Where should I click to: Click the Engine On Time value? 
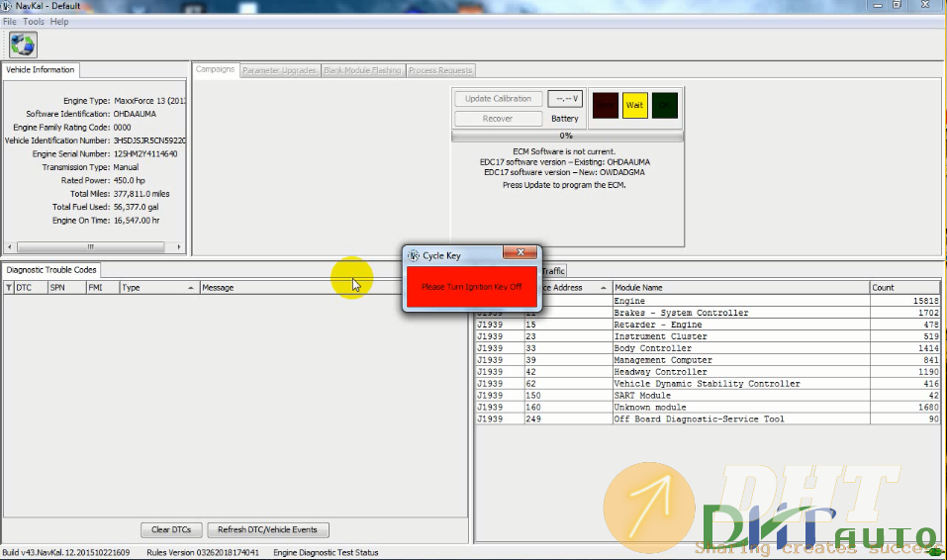[137, 221]
